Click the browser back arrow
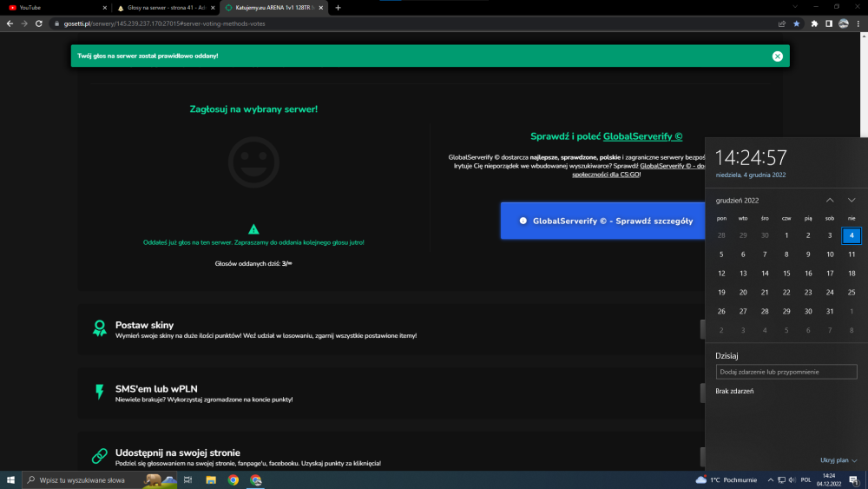868x489 pixels. click(x=10, y=23)
